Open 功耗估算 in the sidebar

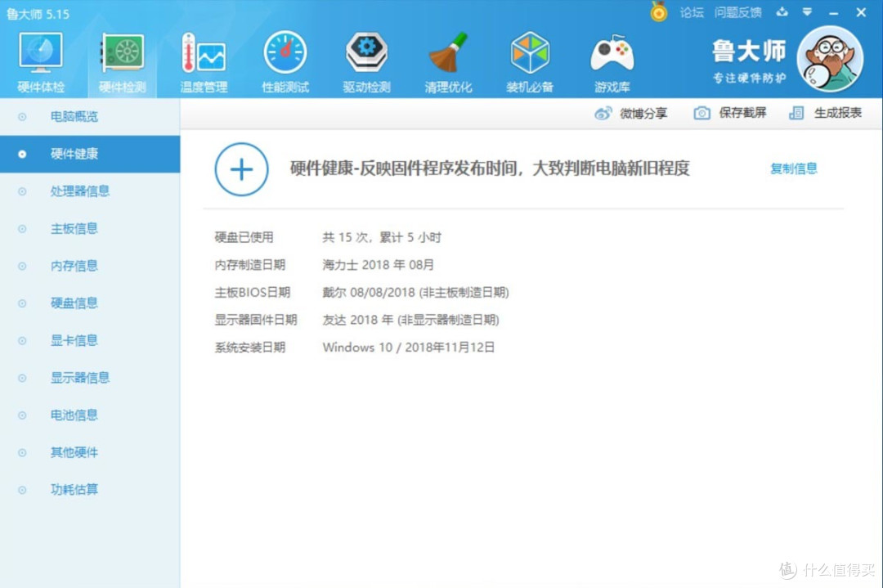click(x=90, y=489)
